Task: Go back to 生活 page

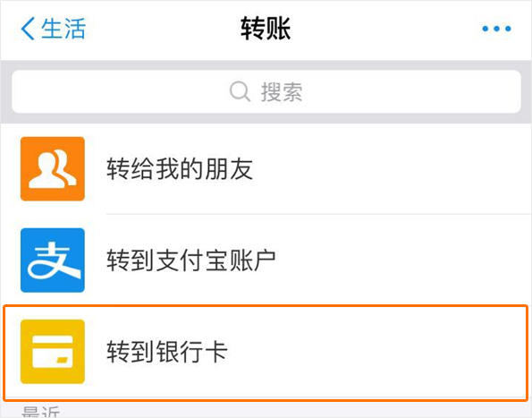Action: point(54,29)
